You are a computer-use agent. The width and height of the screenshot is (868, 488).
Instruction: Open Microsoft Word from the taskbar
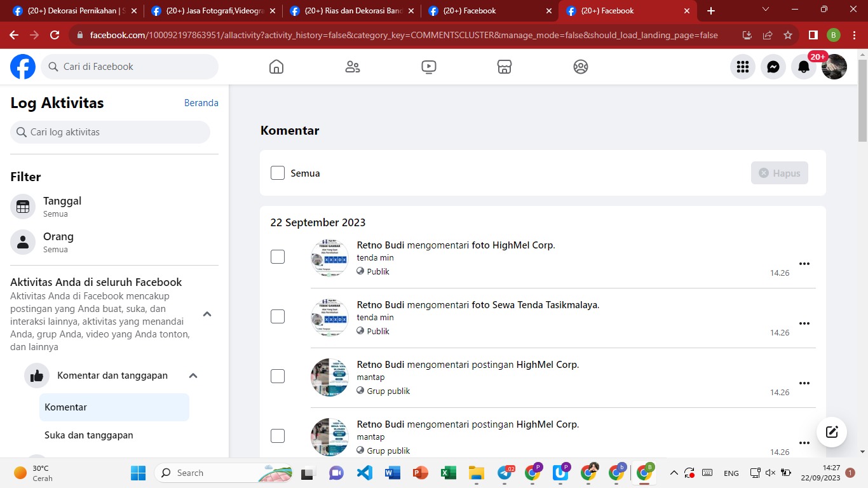392,473
